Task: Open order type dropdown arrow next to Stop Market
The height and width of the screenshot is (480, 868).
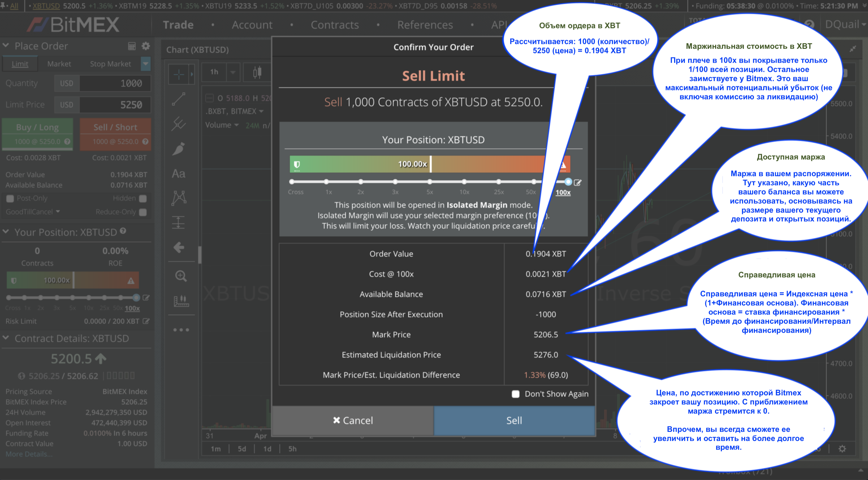Action: pyautogui.click(x=145, y=64)
